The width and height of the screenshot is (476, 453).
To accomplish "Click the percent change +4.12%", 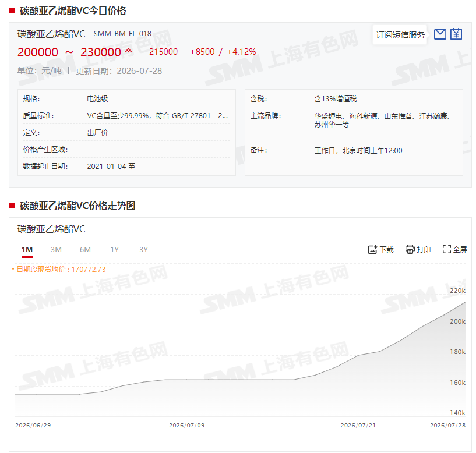I will point(241,52).
